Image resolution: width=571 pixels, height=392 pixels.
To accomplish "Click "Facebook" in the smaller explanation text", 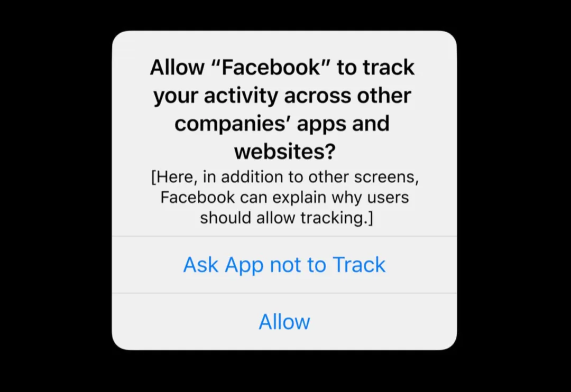I will 198,197.
